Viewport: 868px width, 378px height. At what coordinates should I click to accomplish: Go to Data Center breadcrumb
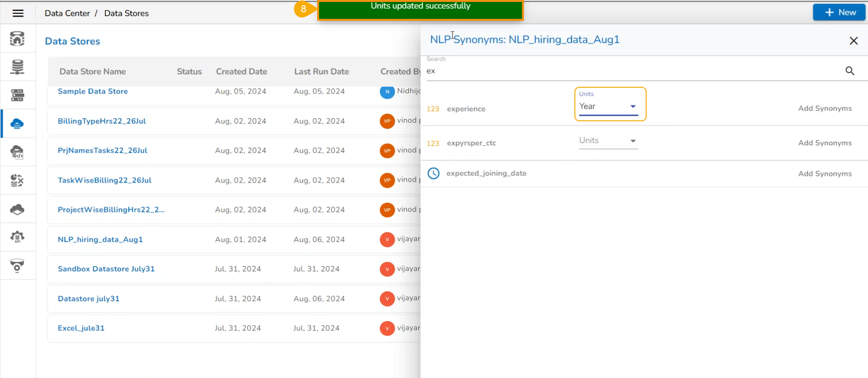coord(67,13)
